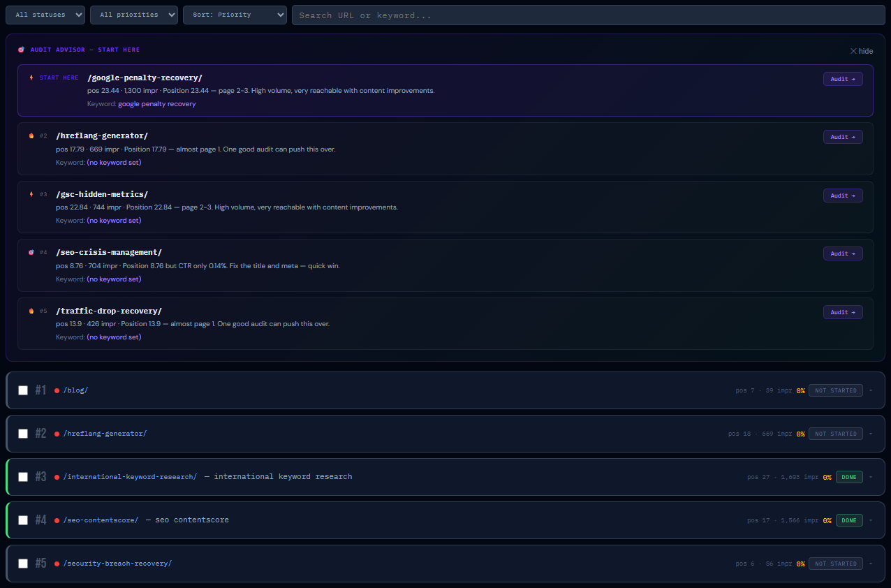The height and width of the screenshot is (588, 891).
Task: Open the All priorities filter dropdown
Action: (x=134, y=15)
